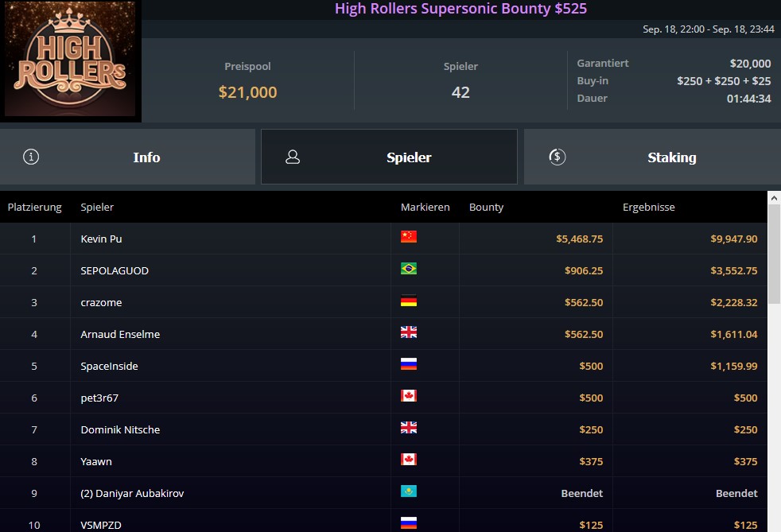Click the UK flag for Dominik Nitsche
The image size is (781, 532).
(x=409, y=428)
